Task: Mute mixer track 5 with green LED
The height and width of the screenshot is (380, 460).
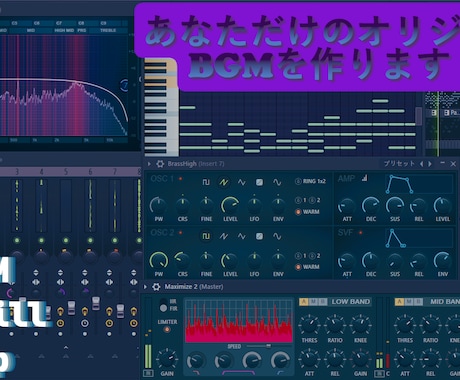Action: pyautogui.click(x=66, y=240)
